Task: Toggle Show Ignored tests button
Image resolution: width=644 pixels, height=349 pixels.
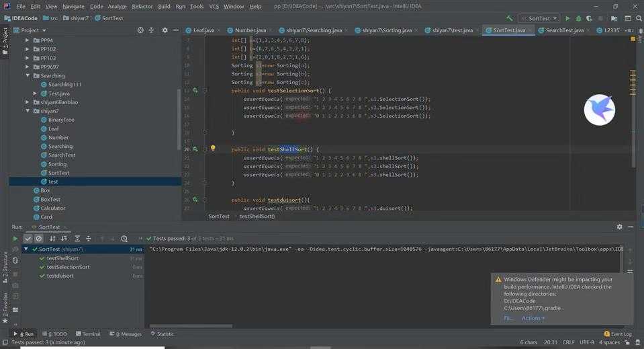Action: coord(38,239)
